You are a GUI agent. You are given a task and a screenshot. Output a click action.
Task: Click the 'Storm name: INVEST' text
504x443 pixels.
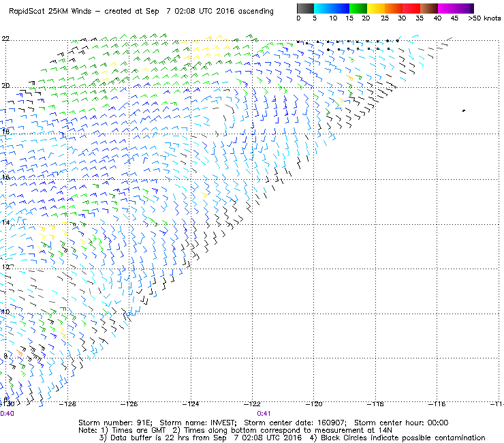click(x=198, y=423)
